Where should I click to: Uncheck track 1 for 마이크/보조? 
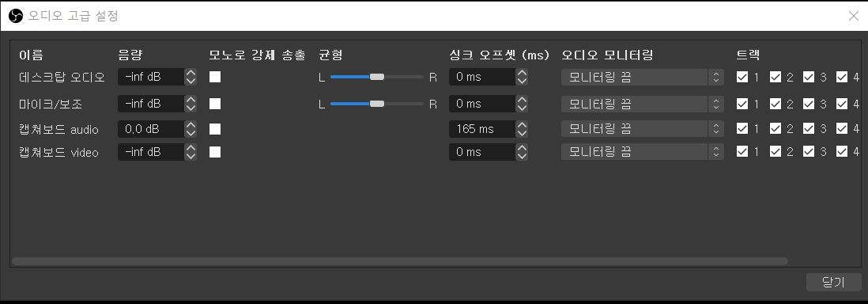tap(742, 104)
